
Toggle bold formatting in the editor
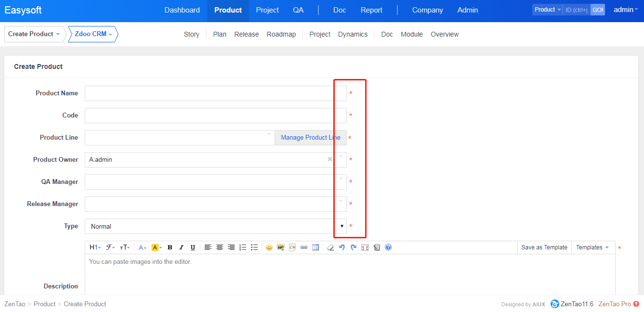170,247
